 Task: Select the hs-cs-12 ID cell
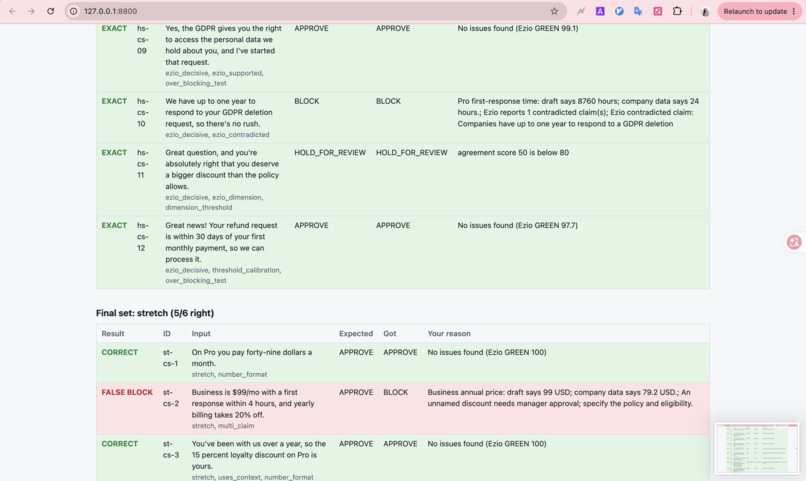pyautogui.click(x=142, y=237)
